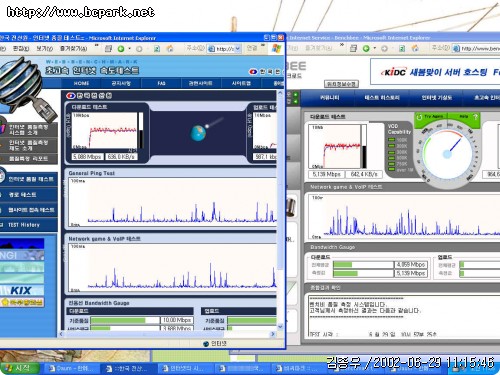Click the KIX banner in the left sidebar
This screenshot has width=500, height=375.
tap(22, 290)
